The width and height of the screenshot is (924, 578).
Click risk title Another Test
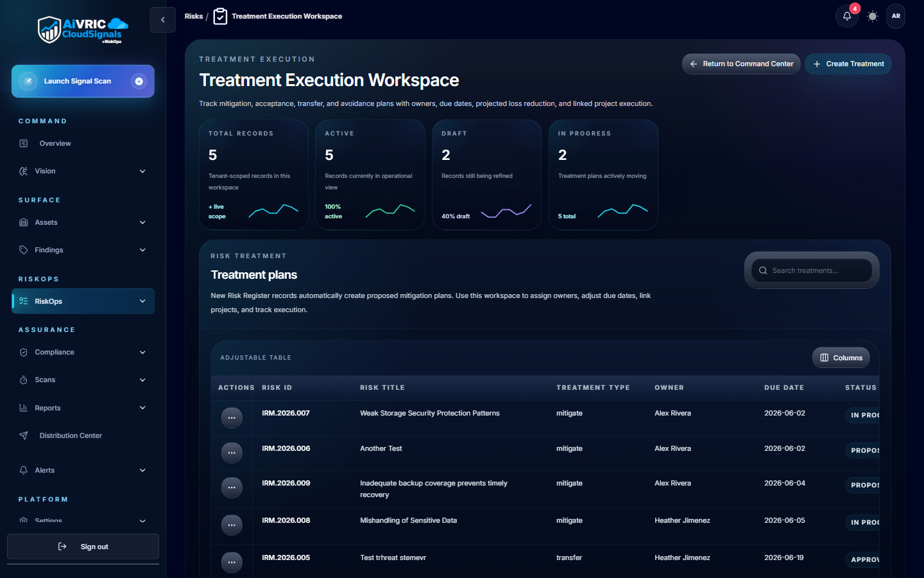click(381, 448)
